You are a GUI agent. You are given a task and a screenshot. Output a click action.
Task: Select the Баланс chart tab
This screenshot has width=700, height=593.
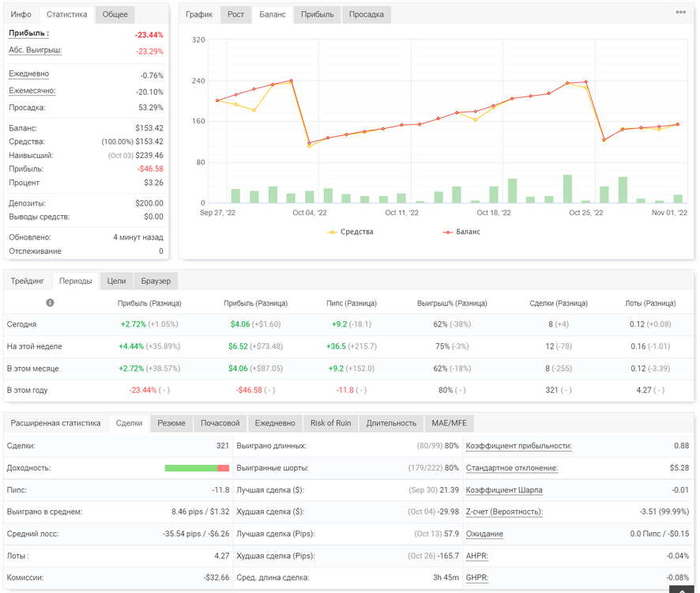273,14
